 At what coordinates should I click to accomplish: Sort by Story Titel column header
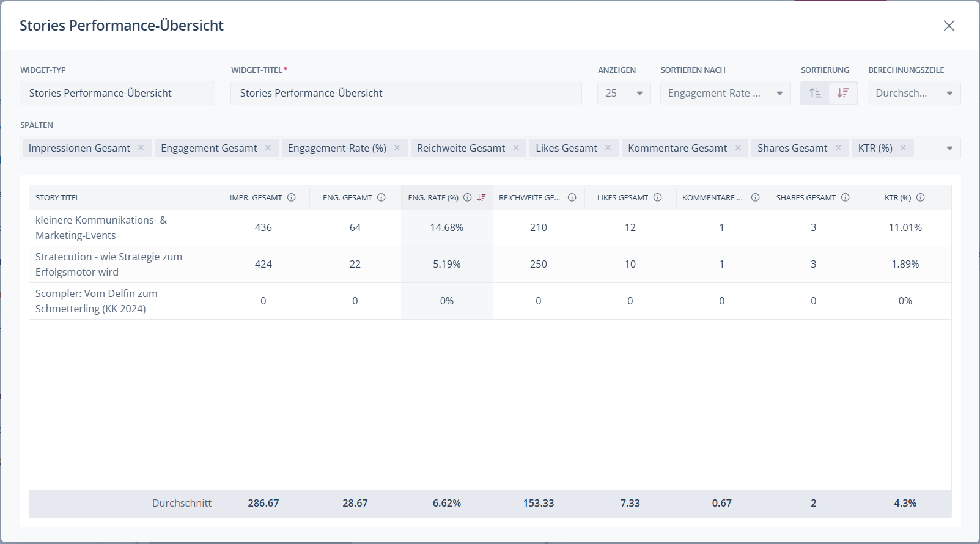pos(57,197)
